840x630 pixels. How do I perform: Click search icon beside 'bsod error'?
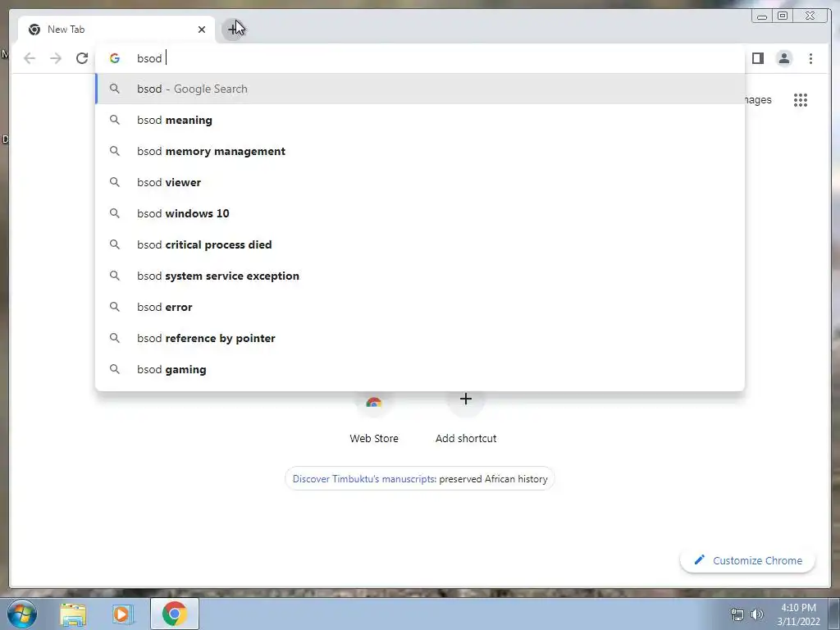click(115, 307)
